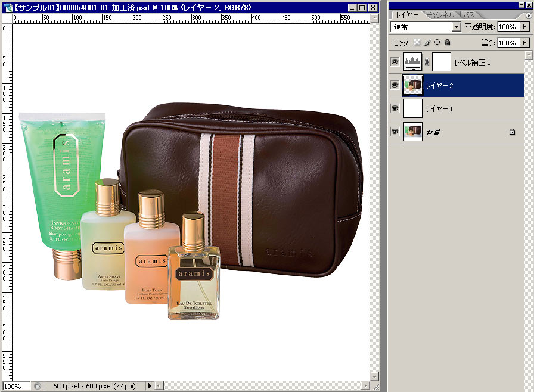Click the padlock icon on 背景 layer
The height and width of the screenshot is (392, 534).
[x=512, y=132]
